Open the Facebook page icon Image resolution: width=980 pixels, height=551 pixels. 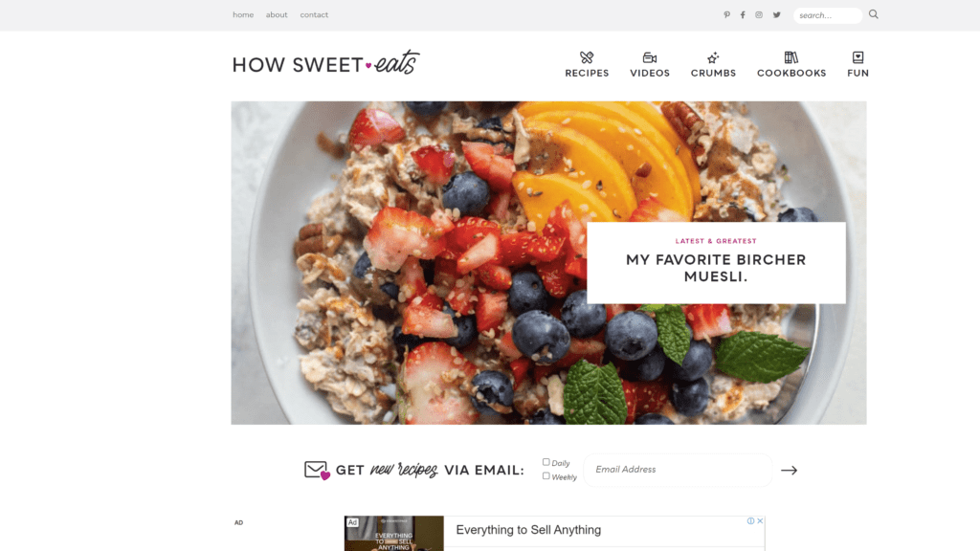(743, 15)
